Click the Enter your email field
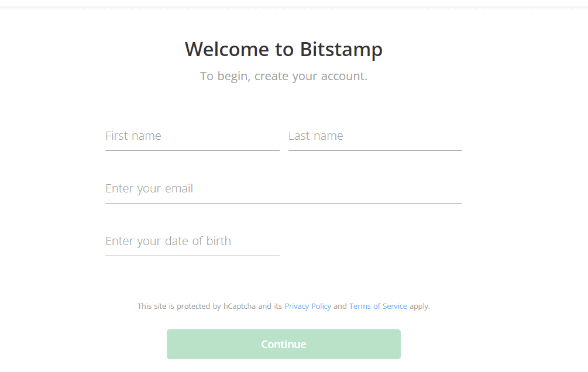Viewport: 588px width, 372px height. tap(283, 188)
